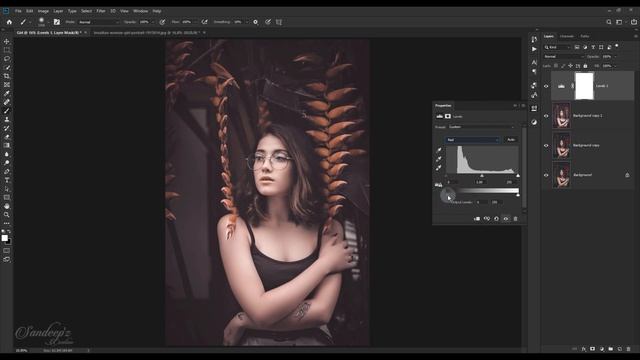Viewport: 640px width, 360px height.
Task: Open the brush preset picker dropdown arrow
Action: [48, 22]
